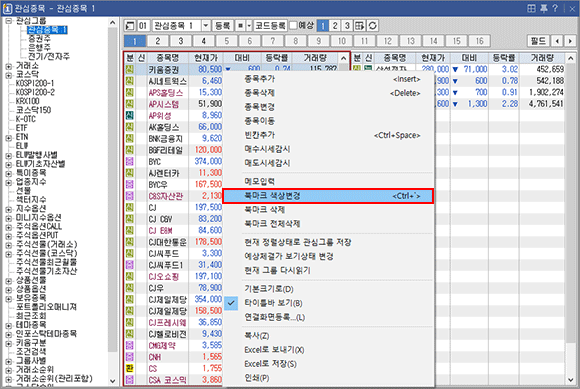Viewport: 580px width, 389px height.
Task: Select KOSPI200-1 in the tree
Action: pyautogui.click(x=35, y=83)
